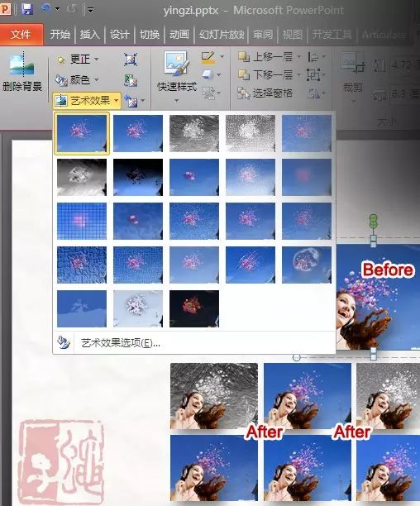This screenshot has height=506, width=420.
Task: Click the Change Picture icon
Action: (x=131, y=80)
